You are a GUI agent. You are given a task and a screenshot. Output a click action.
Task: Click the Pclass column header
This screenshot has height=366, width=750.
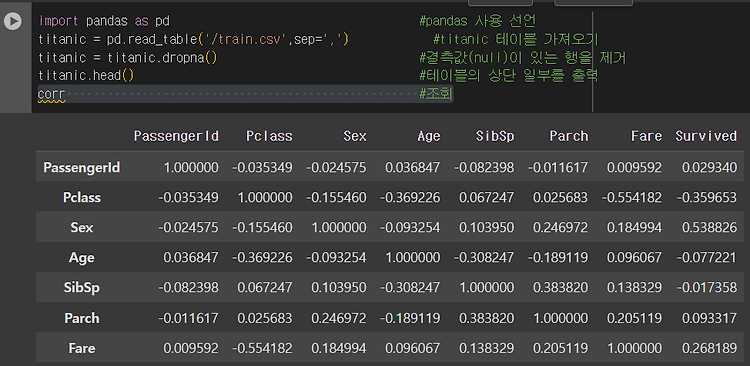[269, 136]
